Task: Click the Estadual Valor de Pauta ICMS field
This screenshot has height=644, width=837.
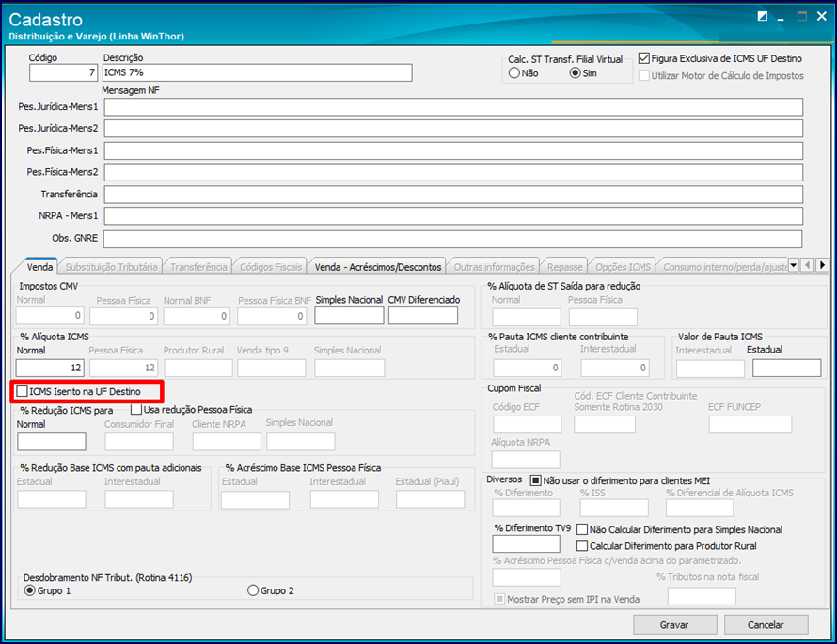Action: [x=787, y=369]
